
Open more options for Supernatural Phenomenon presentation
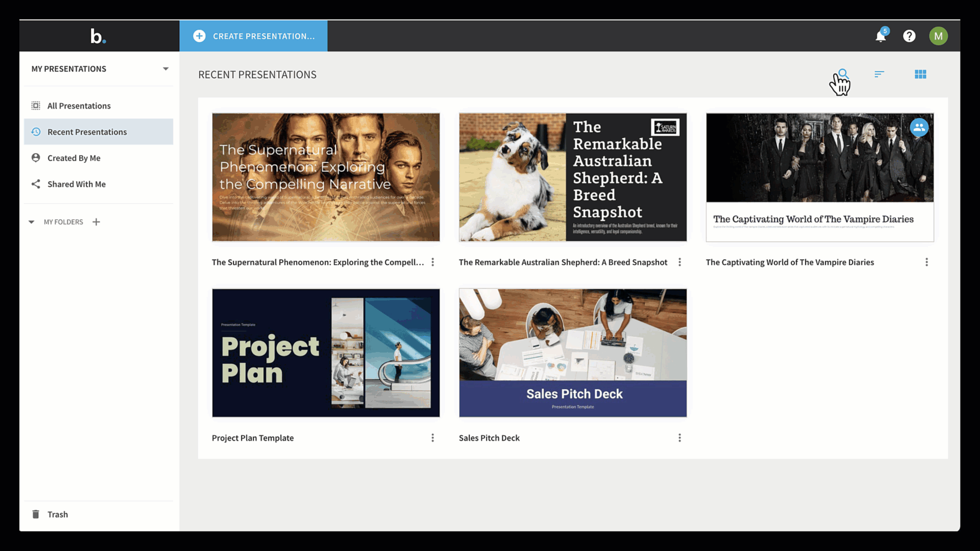click(x=432, y=262)
